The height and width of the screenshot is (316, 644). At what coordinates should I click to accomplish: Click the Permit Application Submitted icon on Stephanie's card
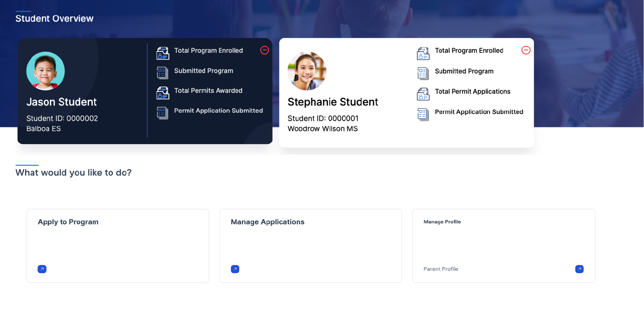(423, 114)
